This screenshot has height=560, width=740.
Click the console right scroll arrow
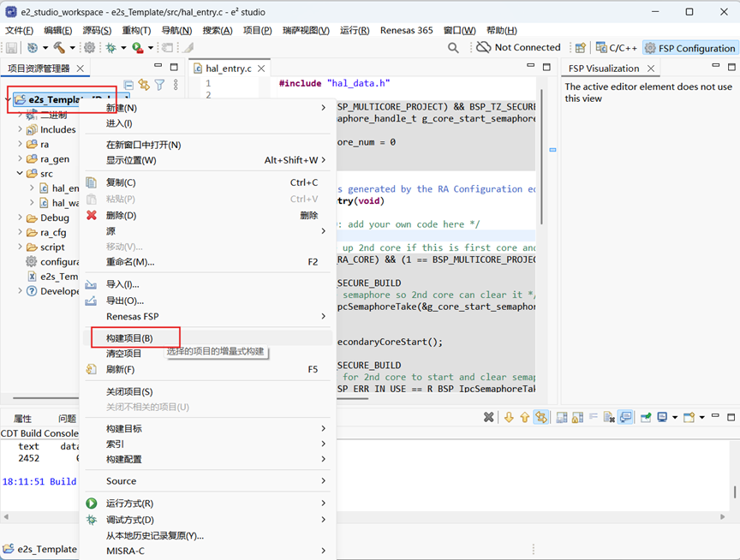click(x=723, y=516)
